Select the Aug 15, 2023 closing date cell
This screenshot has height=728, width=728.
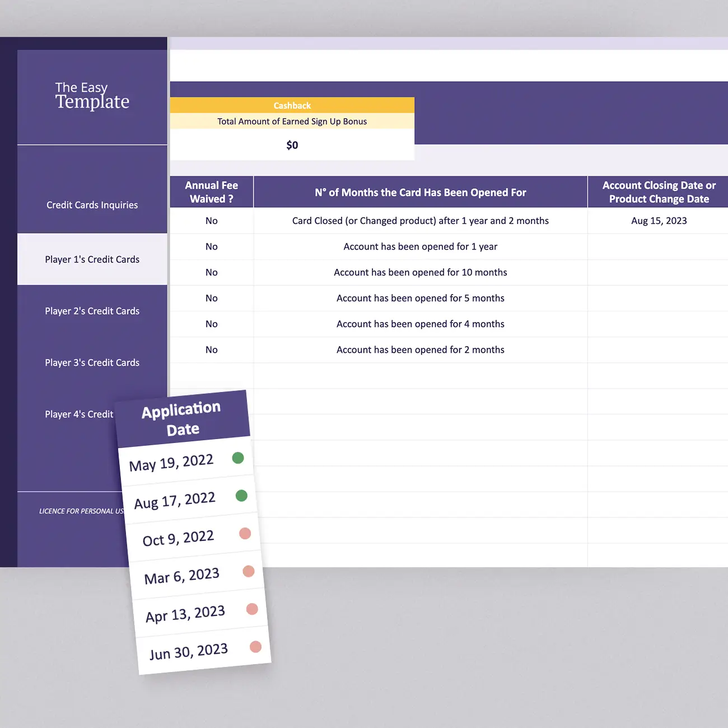pyautogui.click(x=659, y=221)
